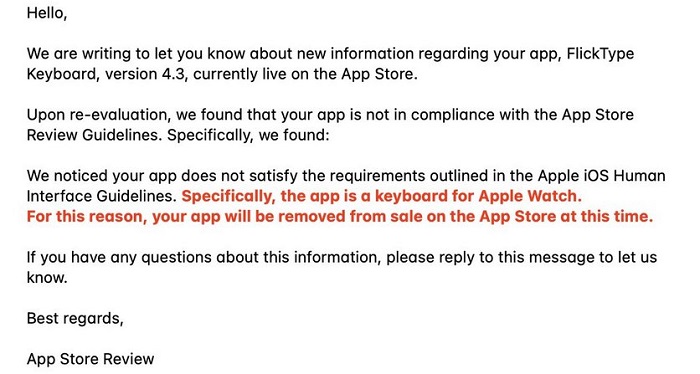Click 'Review Guidelines.' in second paragraph

pos(94,135)
